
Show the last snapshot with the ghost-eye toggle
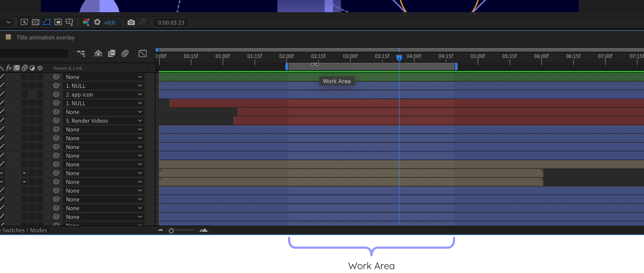pos(143,22)
